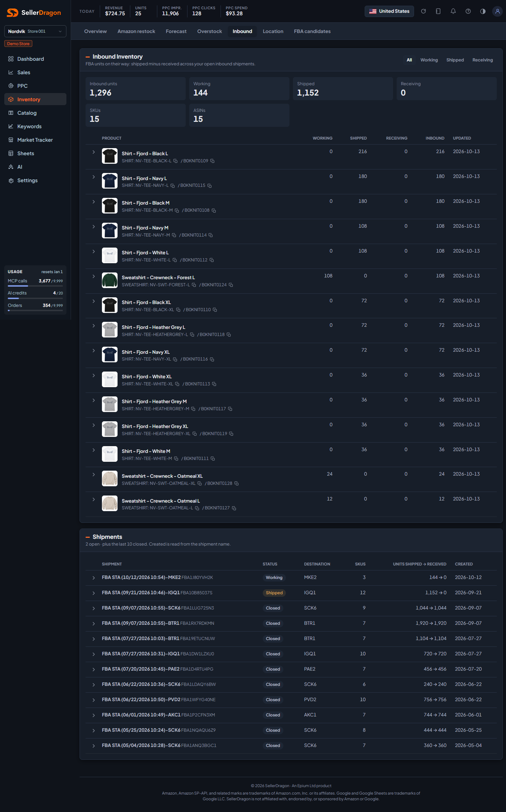Filter inbound inventory by Working
The height and width of the screenshot is (812, 506).
(429, 60)
